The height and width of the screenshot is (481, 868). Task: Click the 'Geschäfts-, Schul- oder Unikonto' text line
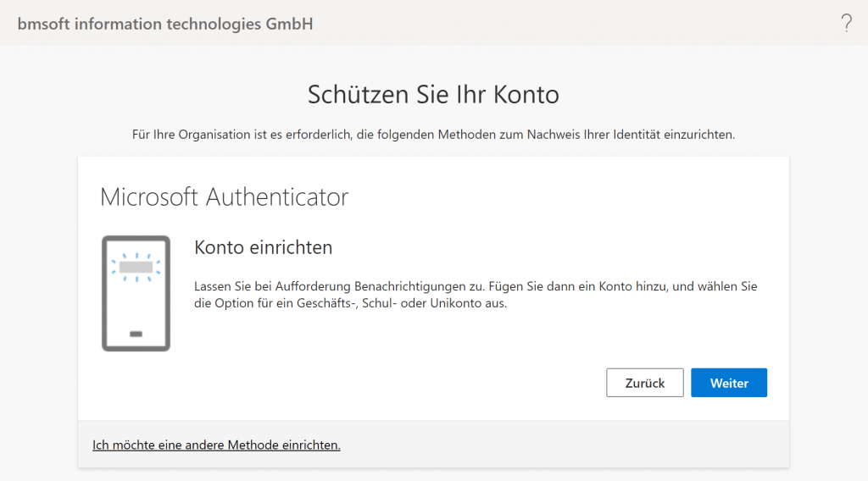pyautogui.click(x=350, y=304)
